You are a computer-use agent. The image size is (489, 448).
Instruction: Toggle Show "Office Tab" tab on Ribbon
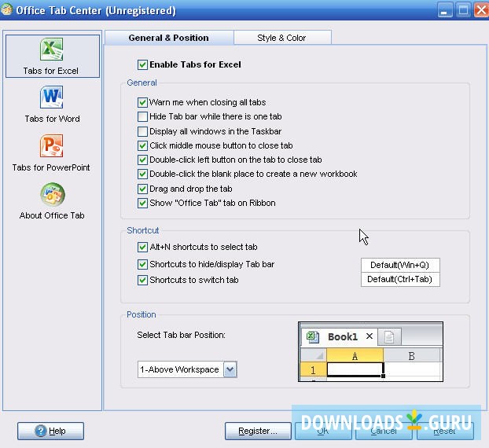[x=142, y=204]
